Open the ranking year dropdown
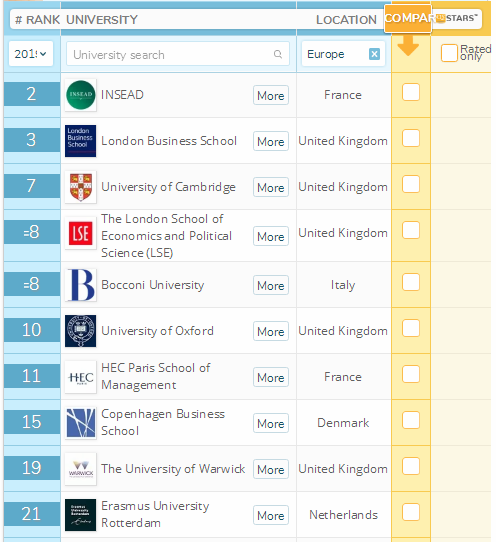Screen dimensions: 496x542 point(31,54)
